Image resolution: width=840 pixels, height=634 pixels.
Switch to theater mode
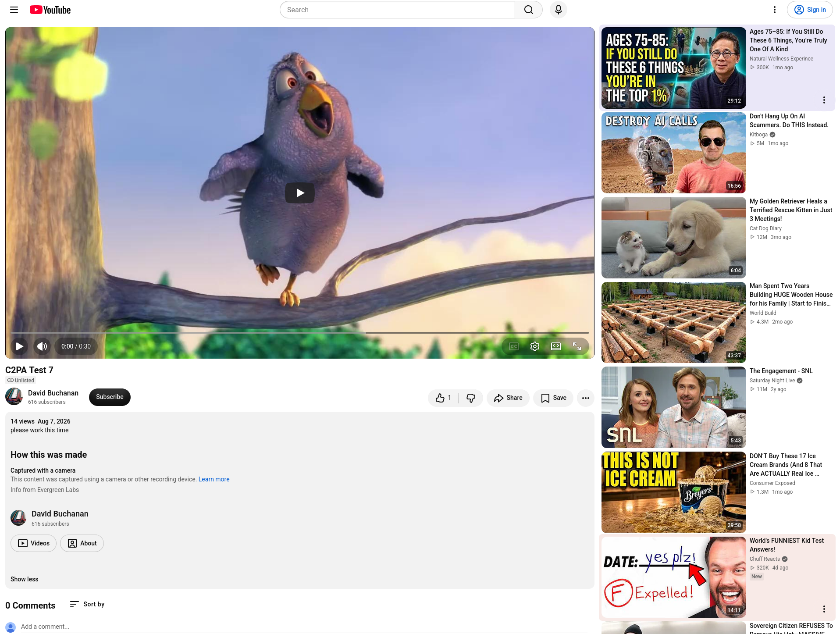point(556,346)
